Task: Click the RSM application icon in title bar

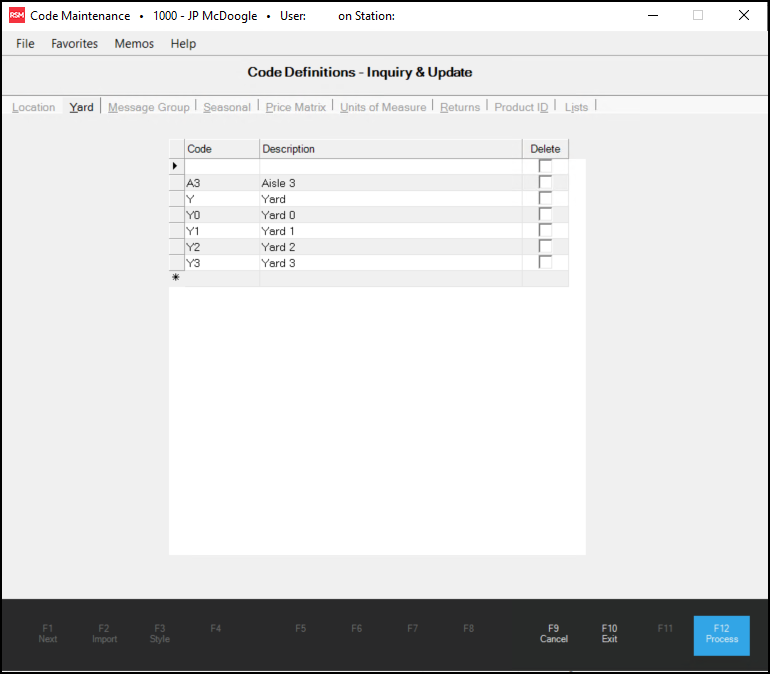Action: coord(17,16)
